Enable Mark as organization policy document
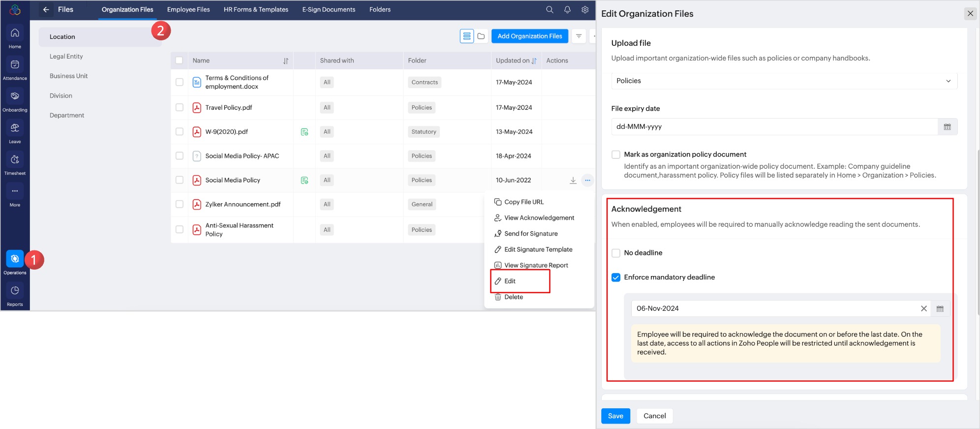The height and width of the screenshot is (429, 980). (x=616, y=154)
